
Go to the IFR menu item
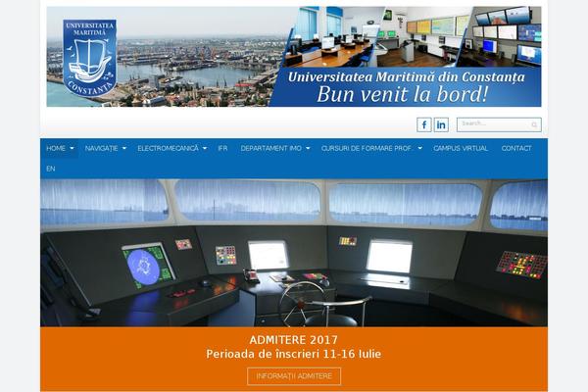222,148
